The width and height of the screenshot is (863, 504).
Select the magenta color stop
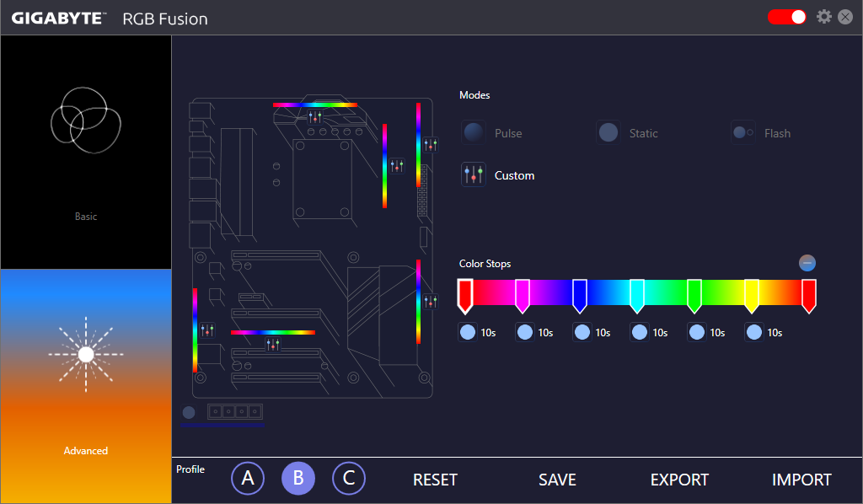523,296
